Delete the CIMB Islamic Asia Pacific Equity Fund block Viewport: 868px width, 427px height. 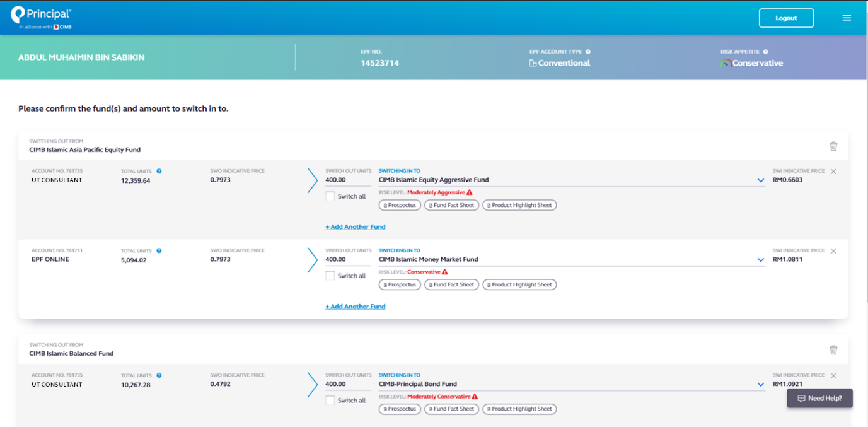833,146
